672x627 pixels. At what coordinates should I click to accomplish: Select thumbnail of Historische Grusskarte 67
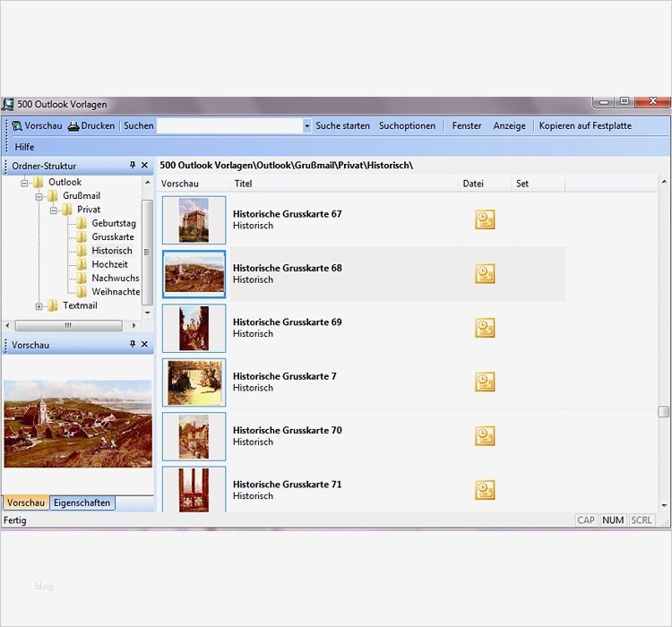tap(194, 219)
